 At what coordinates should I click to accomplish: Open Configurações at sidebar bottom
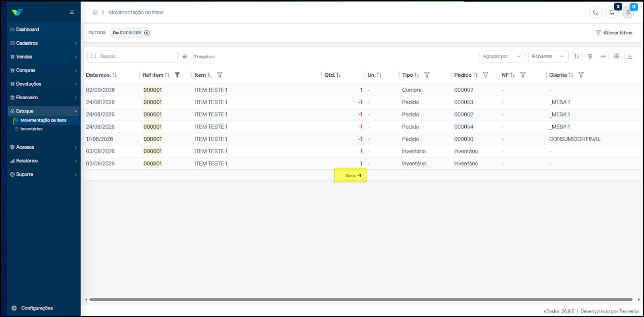pos(32,308)
